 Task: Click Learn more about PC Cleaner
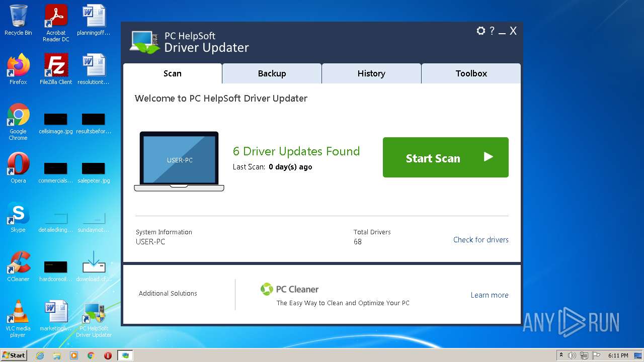(x=490, y=295)
